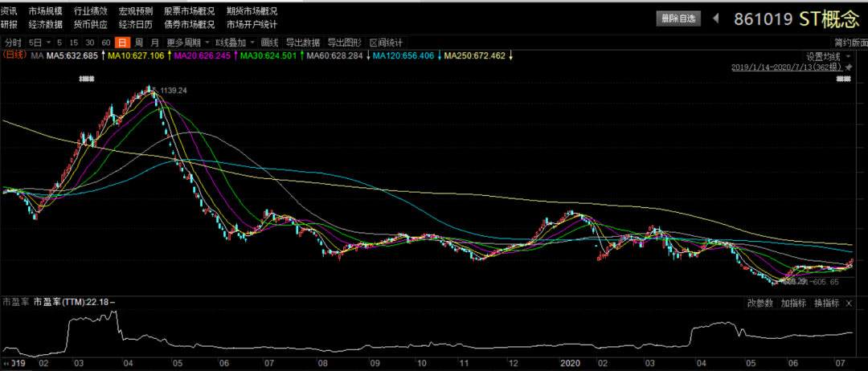Click the 2019/1/14-2020/7/13 date range link
The width and height of the screenshot is (868, 371).
coord(786,68)
